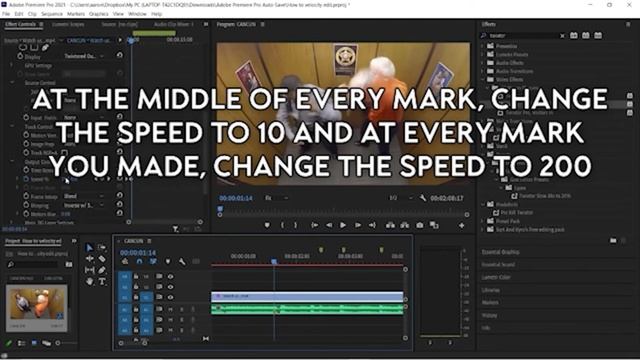The image size is (640, 360).
Task: Select the Hand tool
Action: click(89, 281)
